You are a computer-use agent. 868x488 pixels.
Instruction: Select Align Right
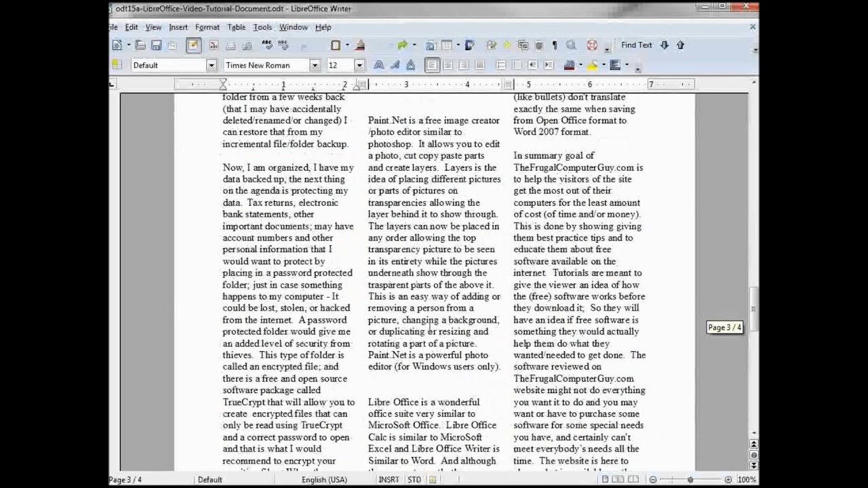click(x=464, y=65)
